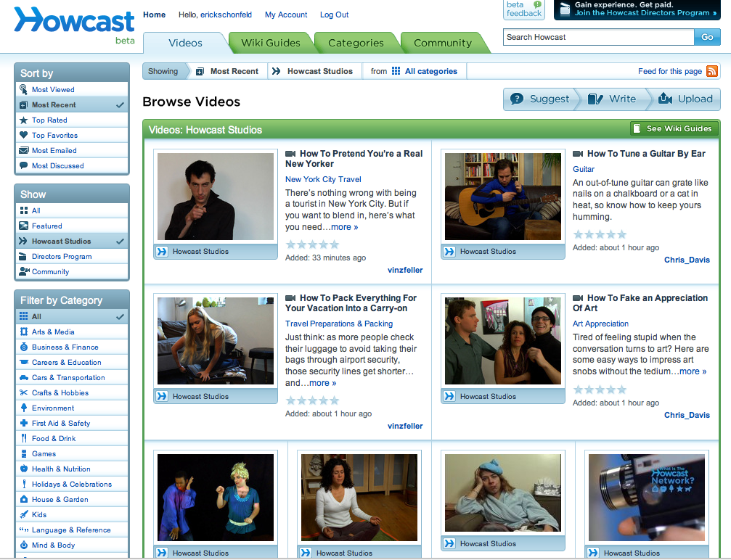Image resolution: width=731 pixels, height=560 pixels.
Task: Click the See Wiki Guides button
Action: [674, 128]
